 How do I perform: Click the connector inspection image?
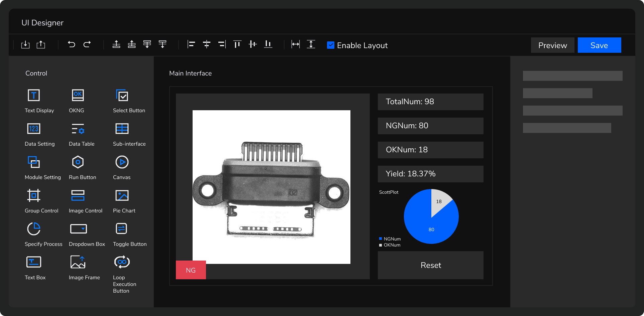pos(271,187)
